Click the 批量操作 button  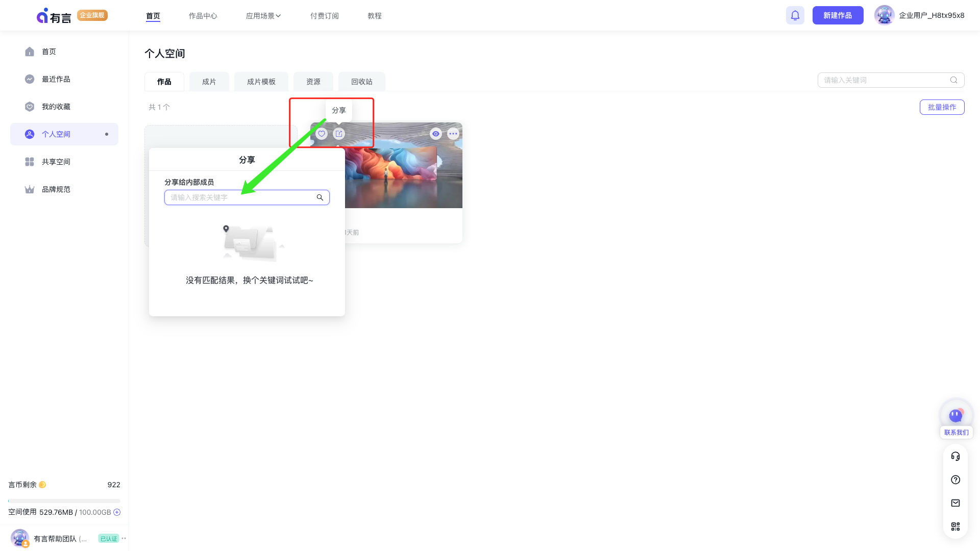pyautogui.click(x=942, y=107)
